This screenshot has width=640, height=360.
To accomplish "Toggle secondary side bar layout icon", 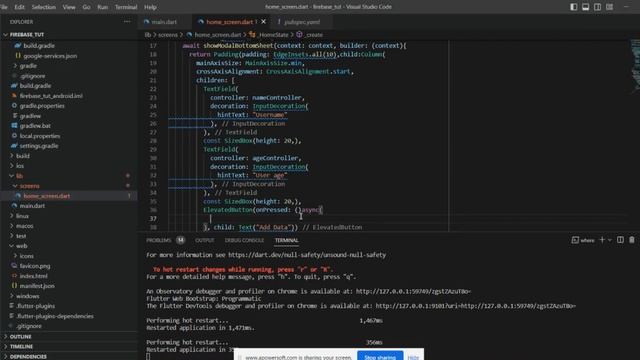I will click(x=597, y=7).
